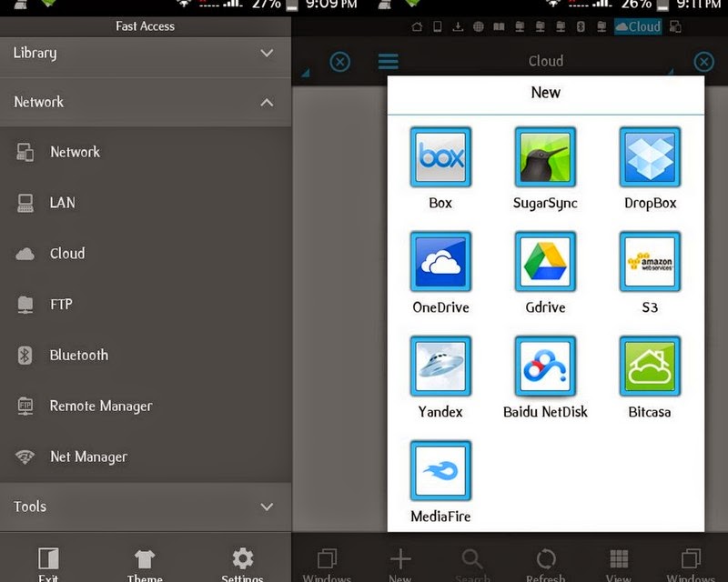Refresh the Cloud window
Viewport: 728px width, 582px height.
(x=545, y=565)
